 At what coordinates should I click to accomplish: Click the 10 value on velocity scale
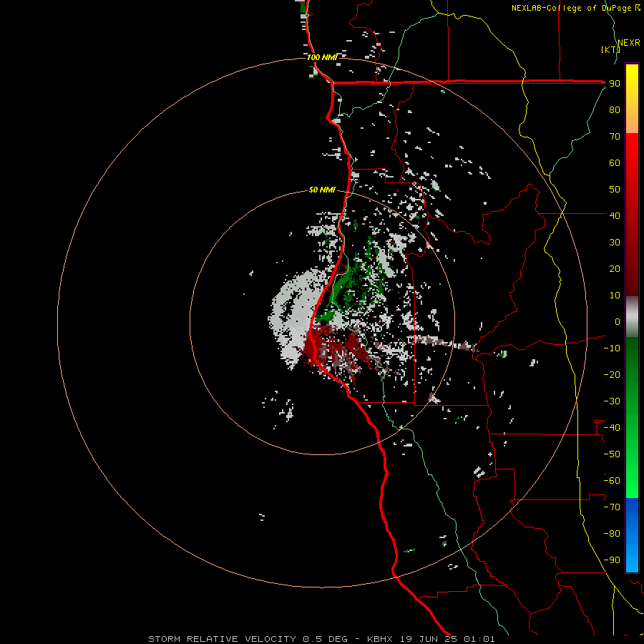(615, 296)
